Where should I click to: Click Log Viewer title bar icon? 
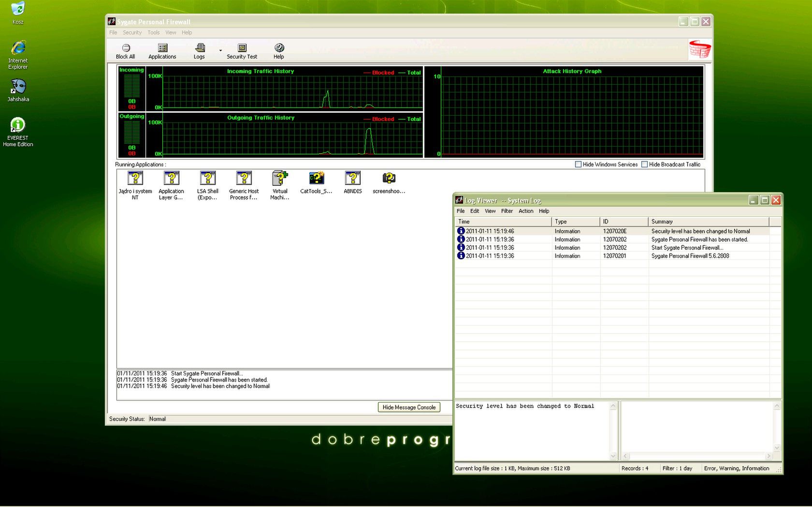tap(459, 200)
